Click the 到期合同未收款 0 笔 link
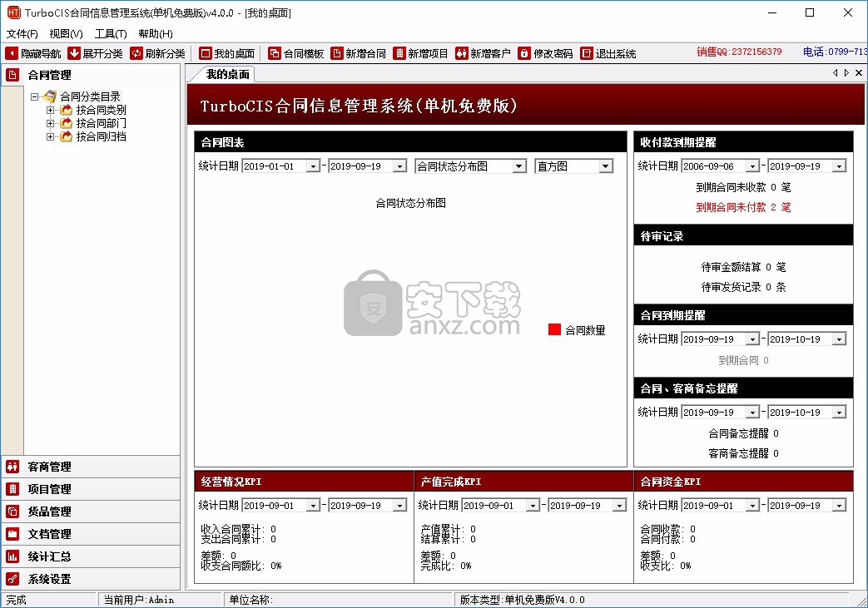Screen dimensions: 868x608 click(743, 187)
